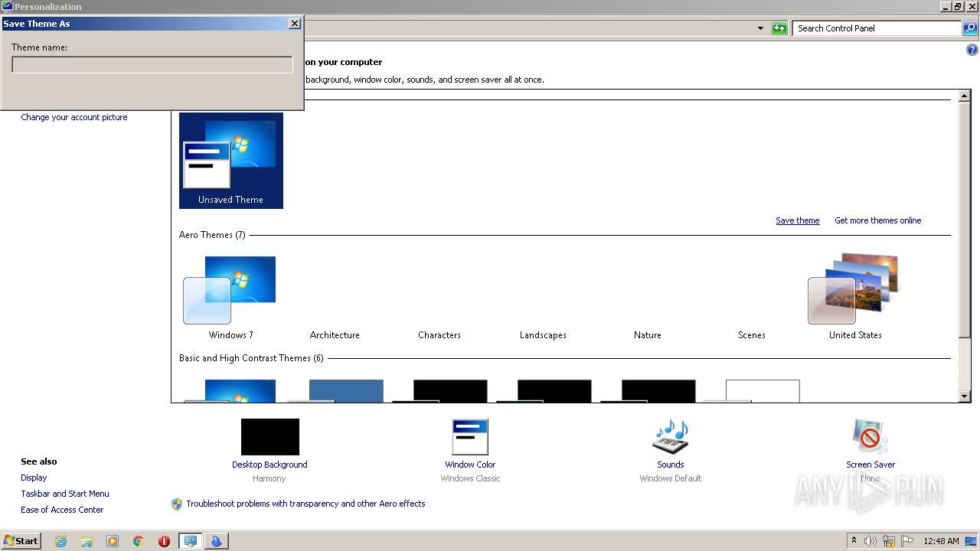Viewport: 980px width, 551px height.
Task: Launch Windows Media Player from taskbar
Action: click(x=113, y=541)
